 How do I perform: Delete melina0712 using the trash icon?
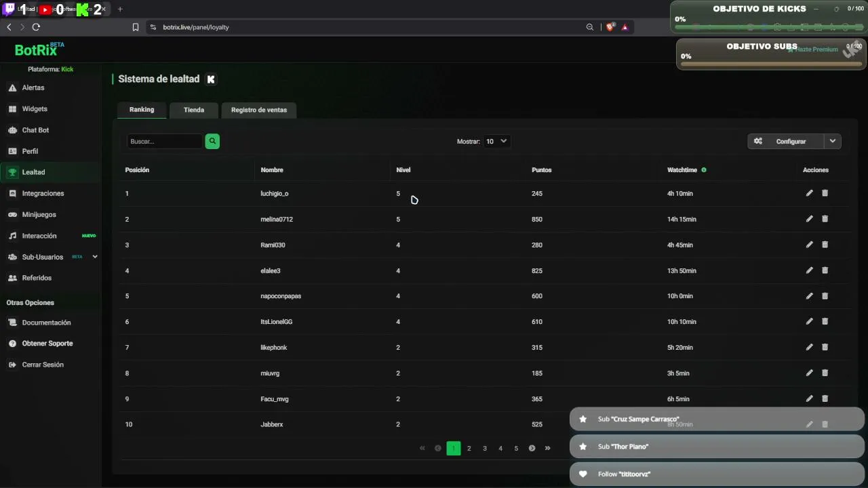tap(825, 219)
